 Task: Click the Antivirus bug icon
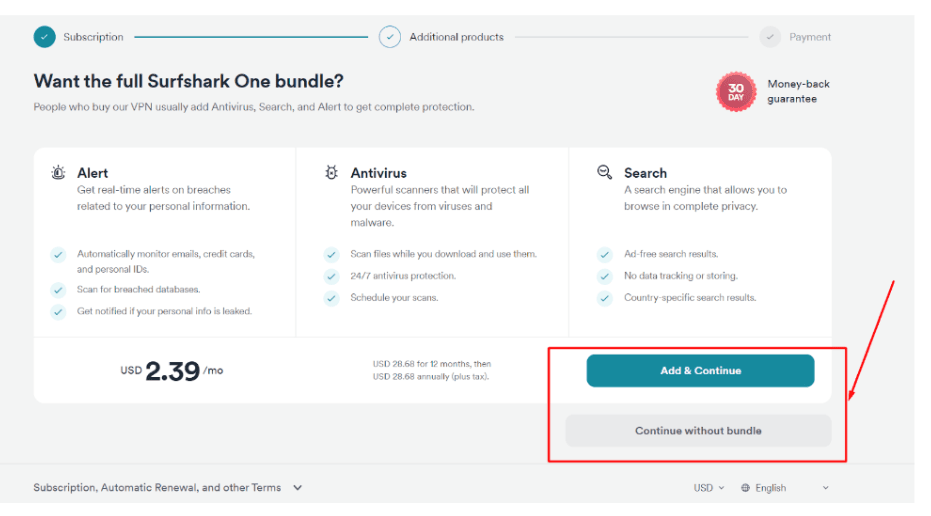[x=331, y=172]
